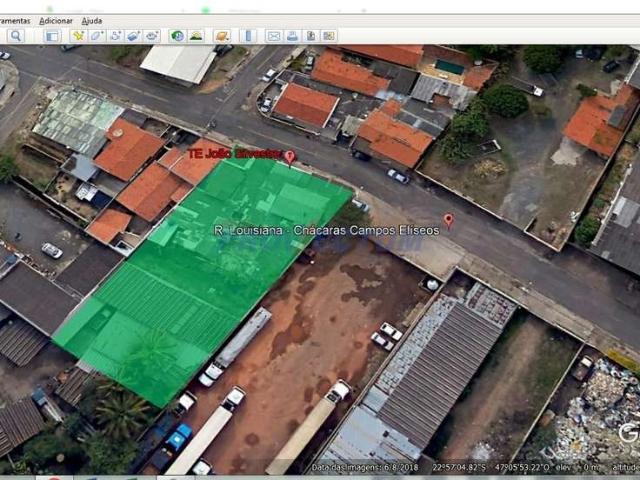Add a new placemark pin
Screen dimensions: 640x480
pyautogui.click(x=78, y=36)
